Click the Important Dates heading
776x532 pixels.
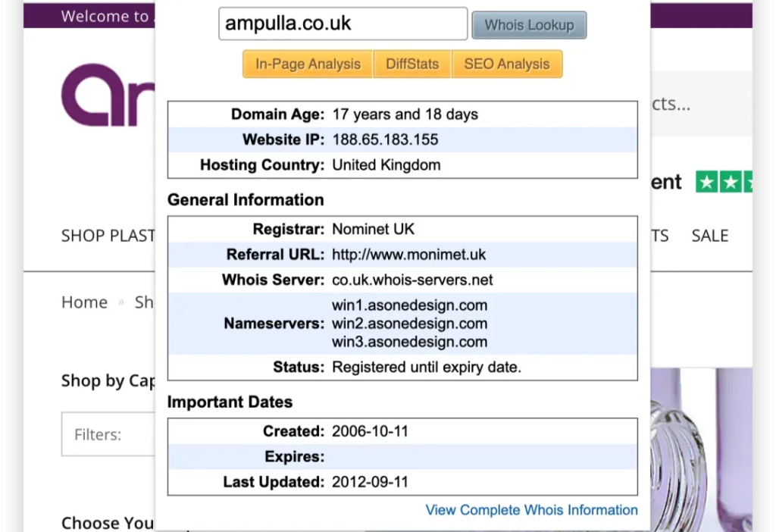click(230, 402)
